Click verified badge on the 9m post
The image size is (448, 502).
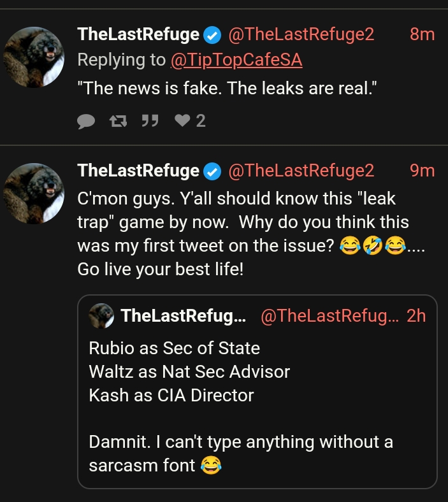(212, 171)
